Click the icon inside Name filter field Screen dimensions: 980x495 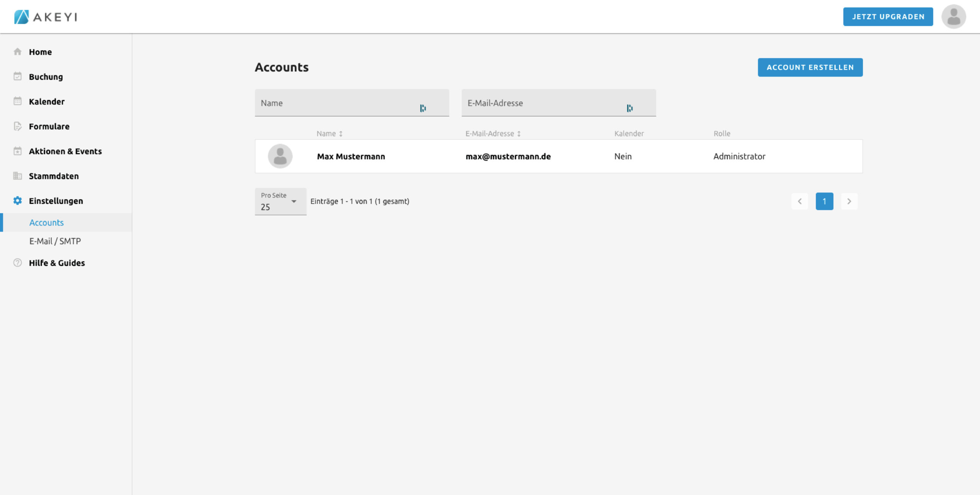tap(423, 108)
